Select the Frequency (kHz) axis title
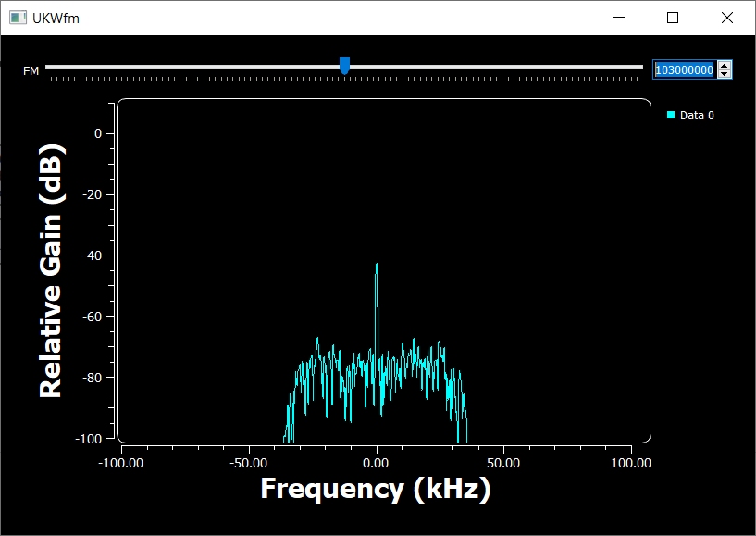This screenshot has width=756, height=536. point(375,488)
